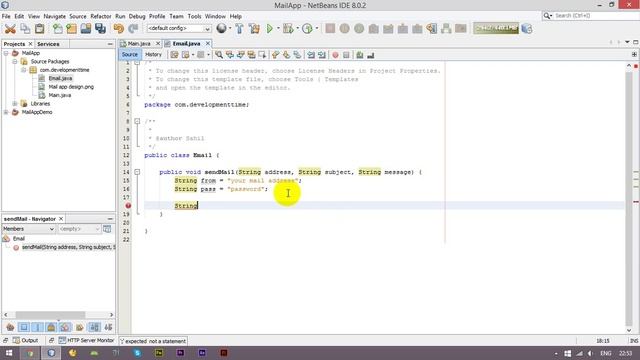Minimize the Projects panel

(x=110, y=44)
